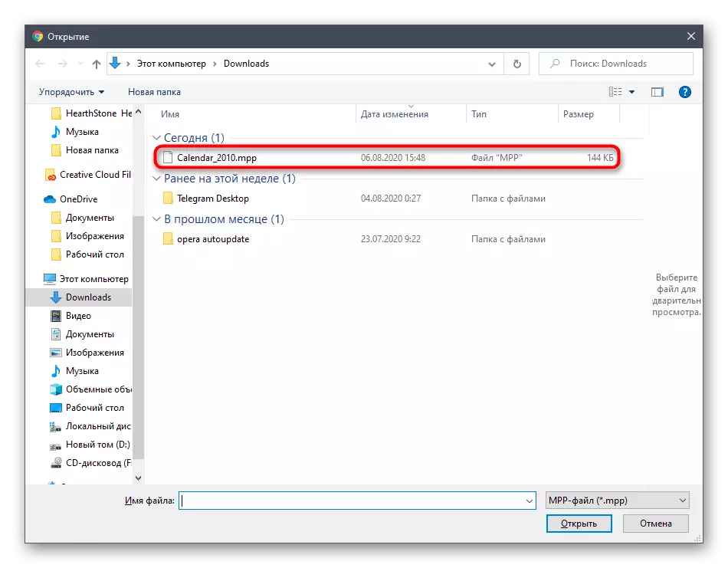Open Изображения under Этот компьютер
The width and height of the screenshot is (728, 568).
point(87,353)
